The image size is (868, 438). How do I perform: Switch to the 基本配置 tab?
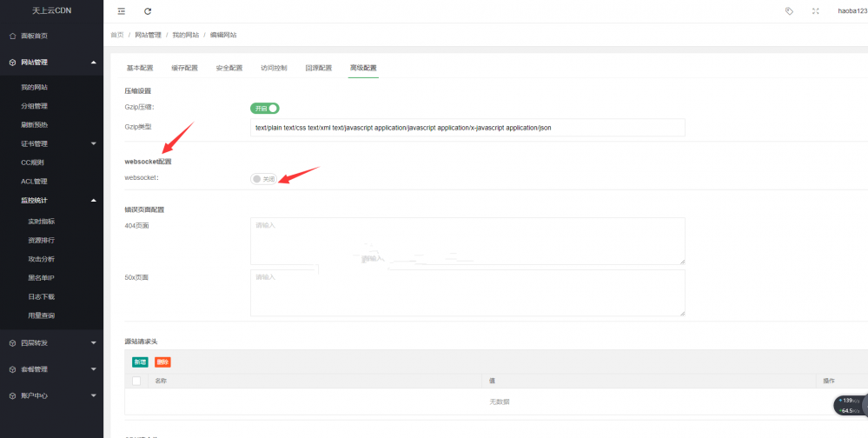coord(139,68)
